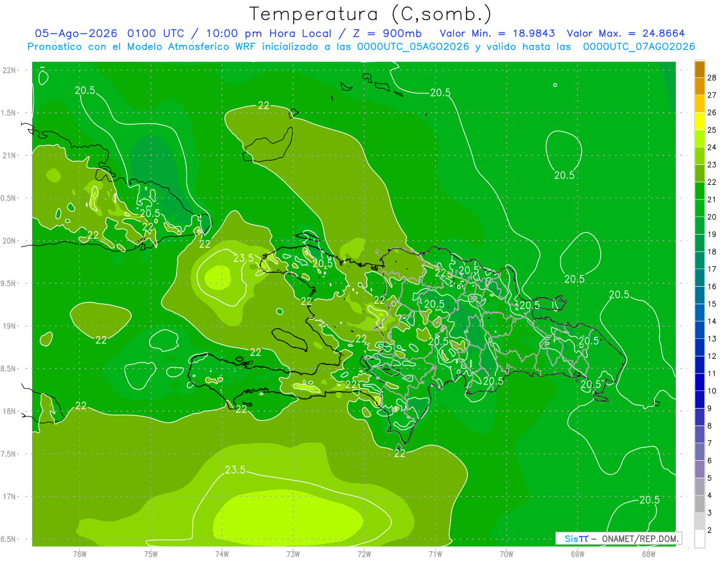
Task: Pick the blue legend swatch between 13 and 14
Action: (x=699, y=330)
